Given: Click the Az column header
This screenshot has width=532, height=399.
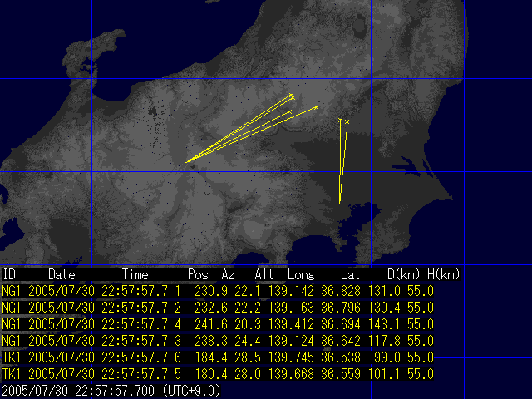Looking at the screenshot, I should tap(228, 273).
